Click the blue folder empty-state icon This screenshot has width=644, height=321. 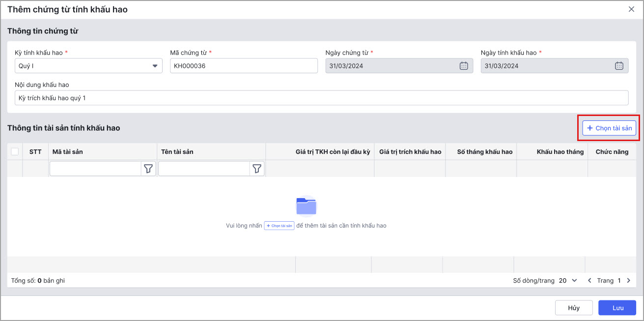click(306, 205)
